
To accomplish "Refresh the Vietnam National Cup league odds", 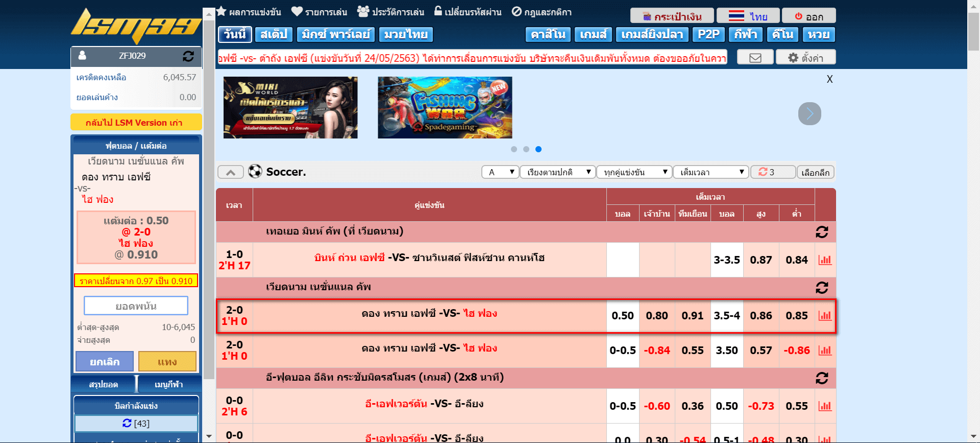I will click(821, 288).
